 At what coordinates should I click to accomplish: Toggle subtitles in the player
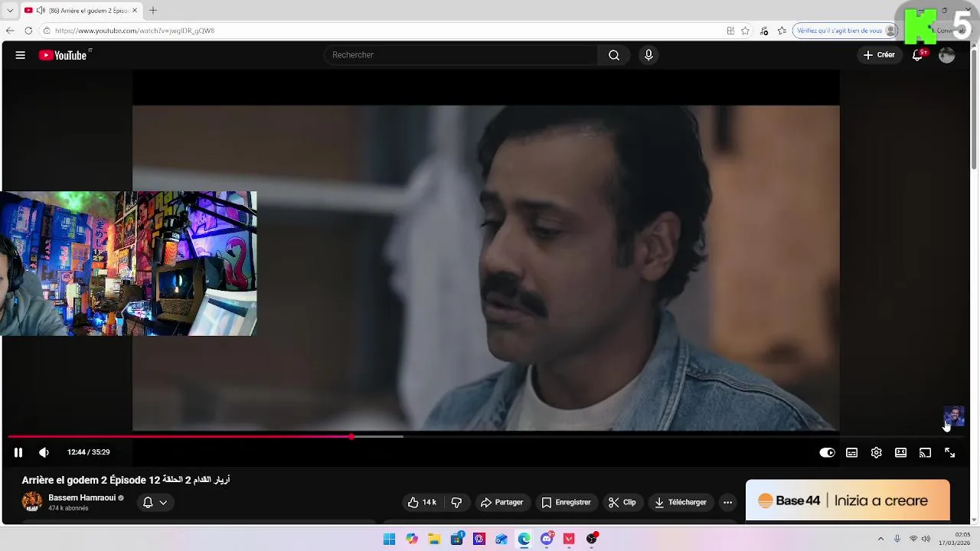point(851,453)
